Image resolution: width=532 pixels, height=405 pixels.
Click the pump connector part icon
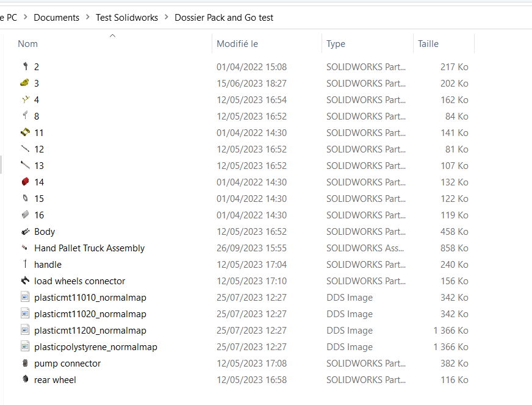(x=24, y=364)
